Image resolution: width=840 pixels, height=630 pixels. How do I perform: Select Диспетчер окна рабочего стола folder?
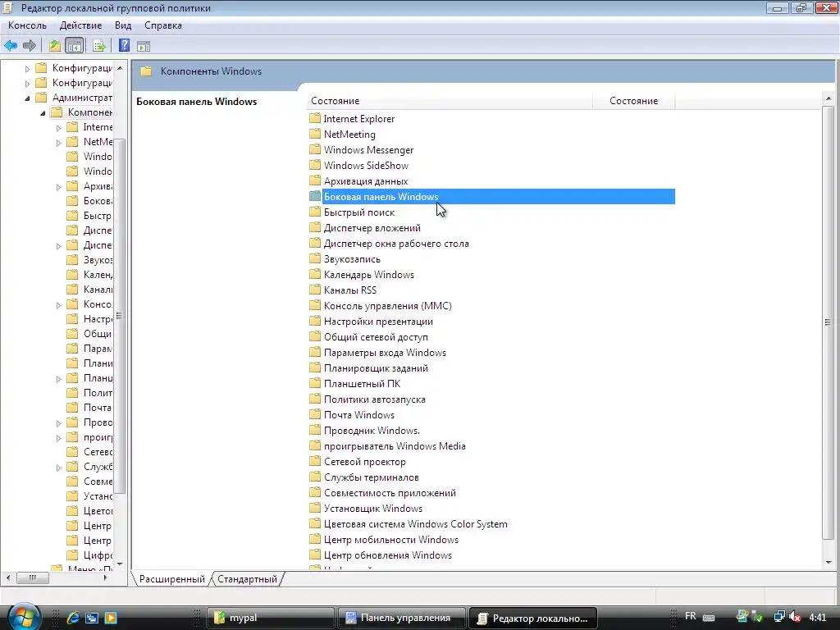tap(389, 243)
